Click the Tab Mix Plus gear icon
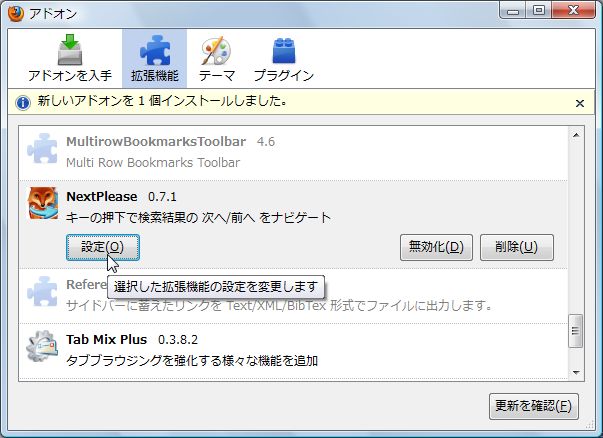The image size is (603, 438). pos(42,346)
